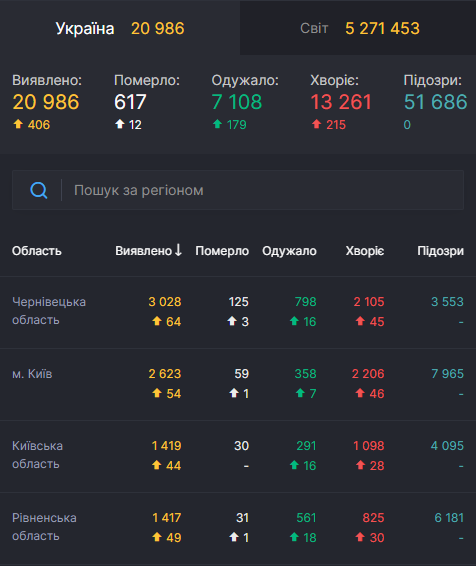Click the magnifying glass search icon
Screen dimensions: 476x566
coord(39,190)
